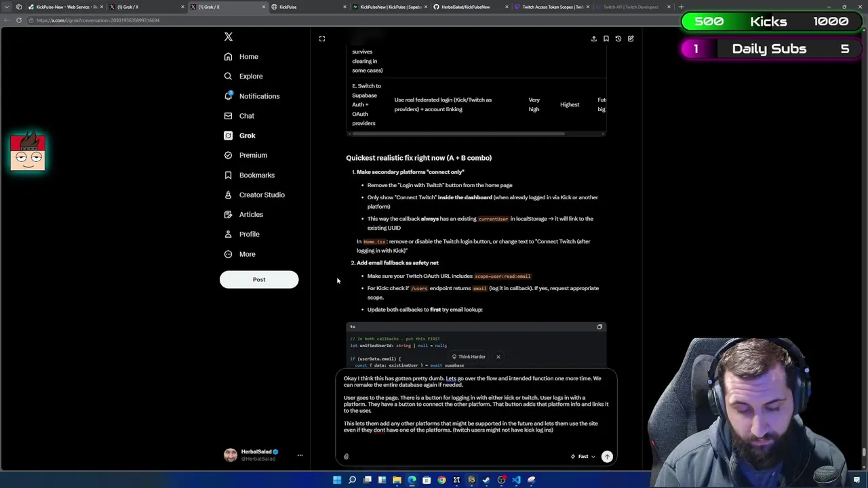Screen dimensions: 868x488
Task: Click the Home house icon
Action: pos(229,57)
